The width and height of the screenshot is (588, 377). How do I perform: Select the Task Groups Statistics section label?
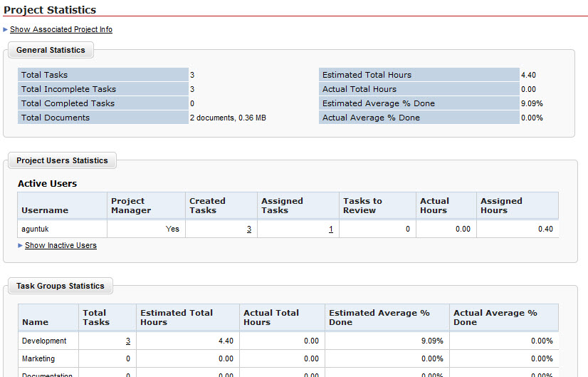[x=61, y=286]
